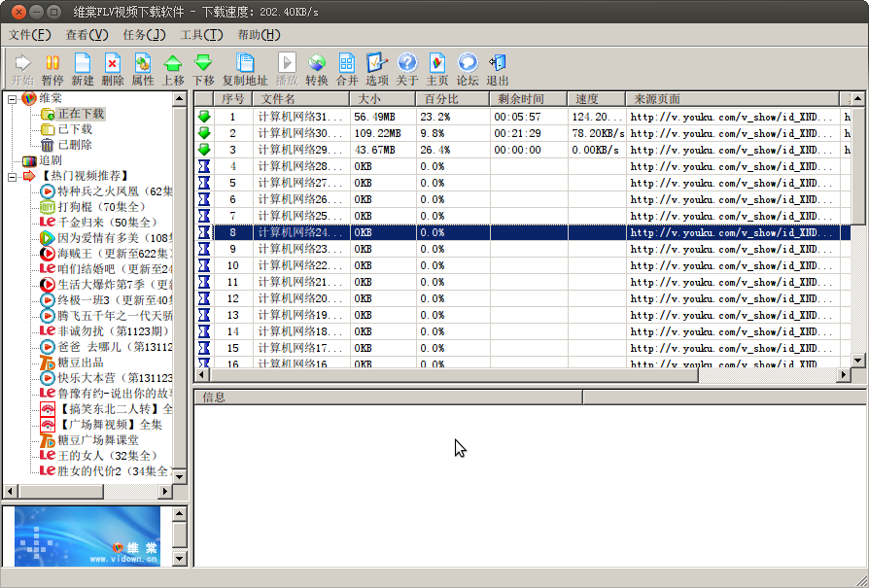Open the 帮助(H) menu
The width and height of the screenshot is (869, 588).
click(x=259, y=35)
